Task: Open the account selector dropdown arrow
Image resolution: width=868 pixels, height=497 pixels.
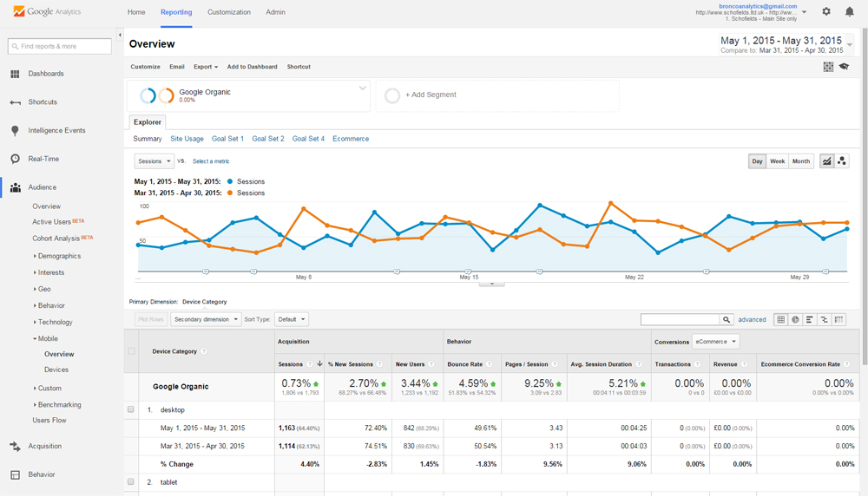Action: tap(805, 11)
